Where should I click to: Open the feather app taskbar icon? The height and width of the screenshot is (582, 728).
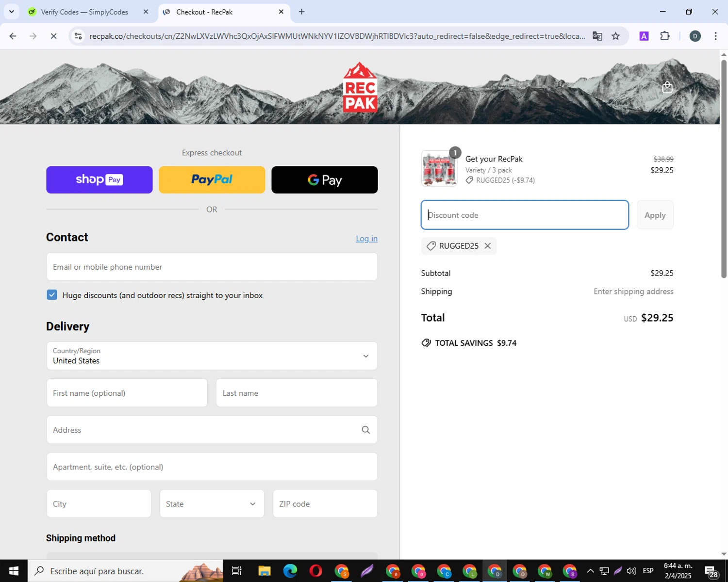pyautogui.click(x=366, y=571)
